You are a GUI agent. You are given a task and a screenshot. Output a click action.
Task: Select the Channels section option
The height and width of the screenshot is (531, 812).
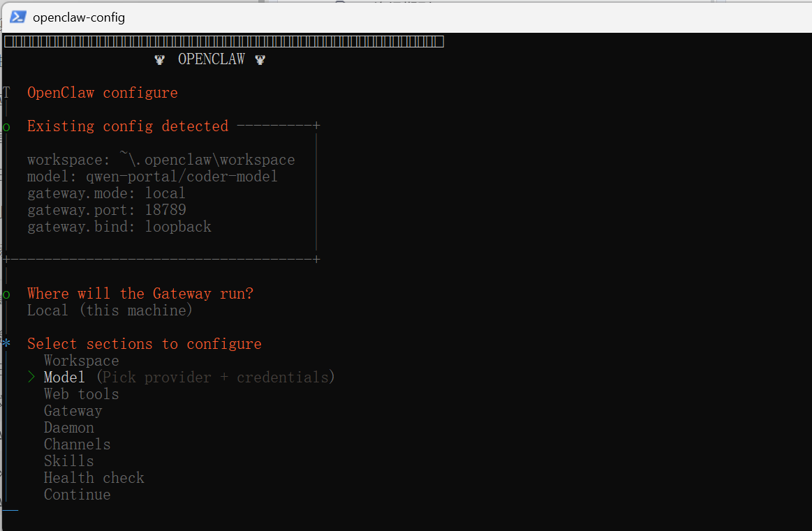[77, 444]
